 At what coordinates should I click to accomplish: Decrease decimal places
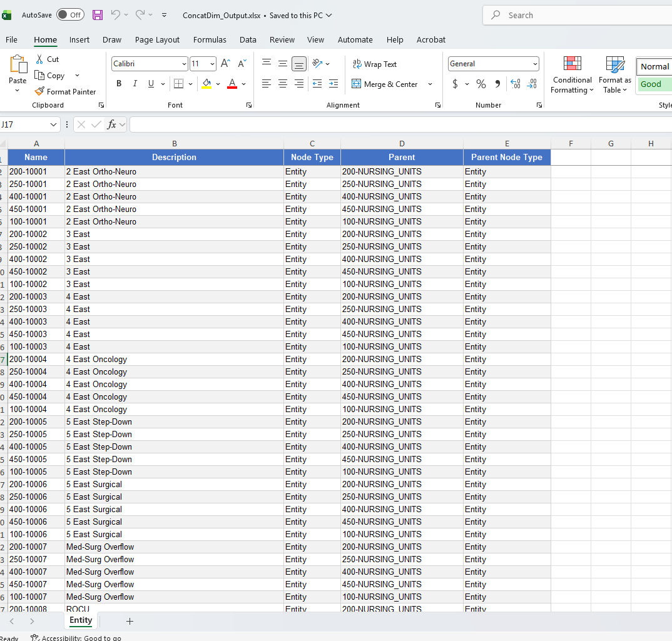pyautogui.click(x=532, y=84)
